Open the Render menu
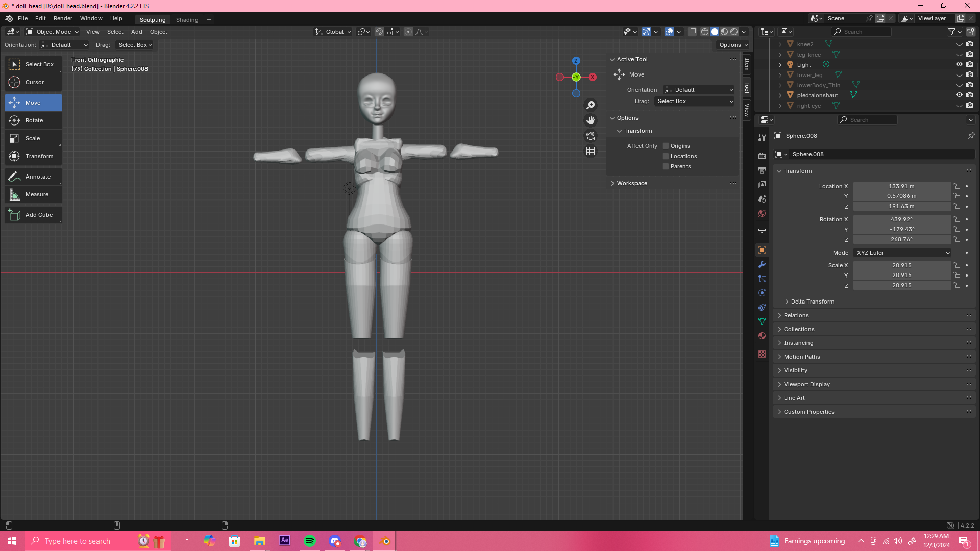This screenshot has height=551, width=980. click(x=63, y=18)
